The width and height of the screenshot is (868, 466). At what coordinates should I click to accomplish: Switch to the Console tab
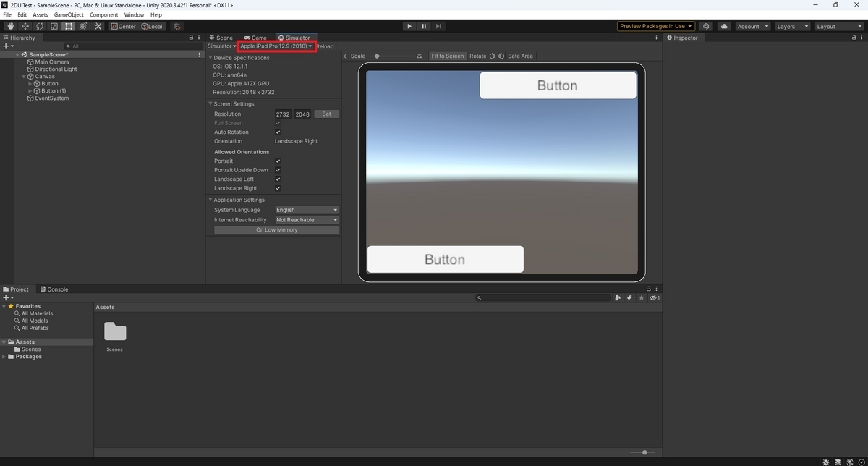(54, 289)
